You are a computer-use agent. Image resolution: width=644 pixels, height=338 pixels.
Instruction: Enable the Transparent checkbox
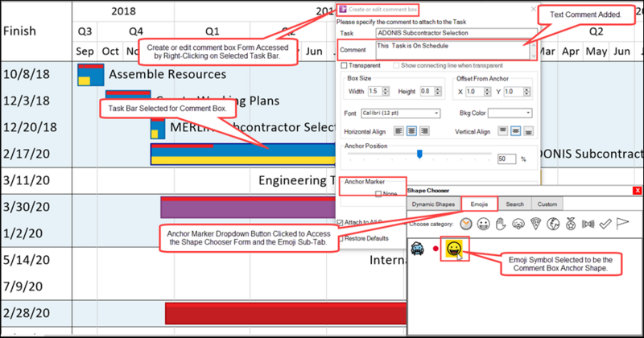click(344, 65)
